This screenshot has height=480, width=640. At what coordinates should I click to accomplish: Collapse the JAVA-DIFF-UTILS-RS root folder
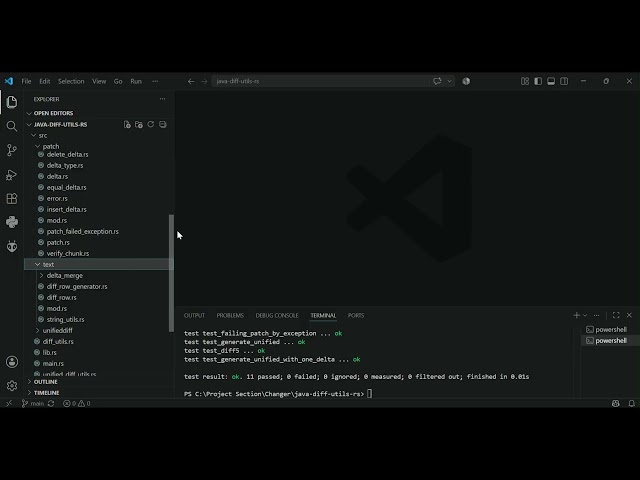[60, 124]
